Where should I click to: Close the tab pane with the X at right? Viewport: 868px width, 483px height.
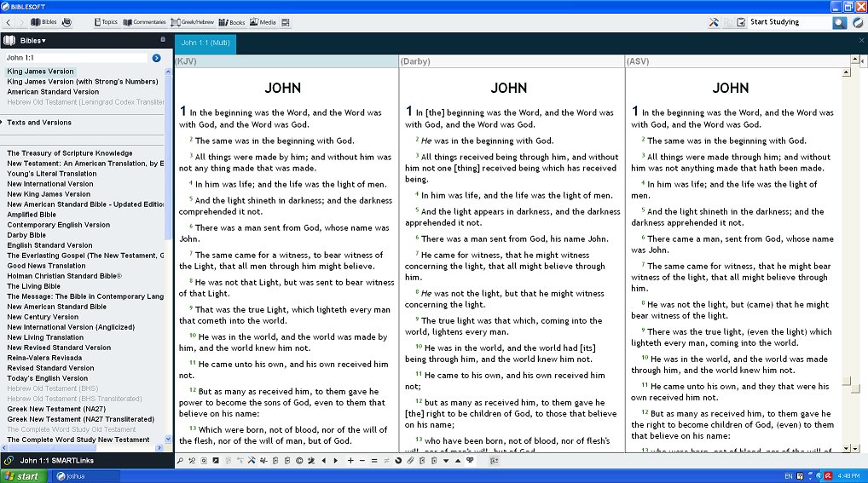coord(861,40)
